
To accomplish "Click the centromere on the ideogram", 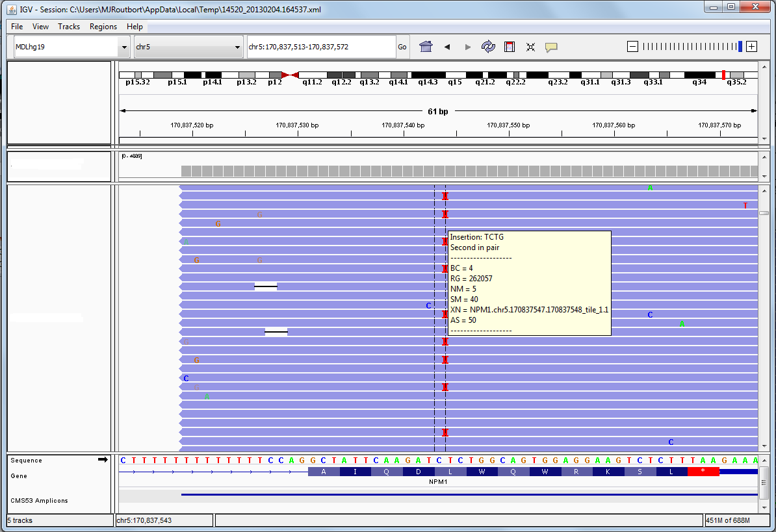I will tap(290, 75).
